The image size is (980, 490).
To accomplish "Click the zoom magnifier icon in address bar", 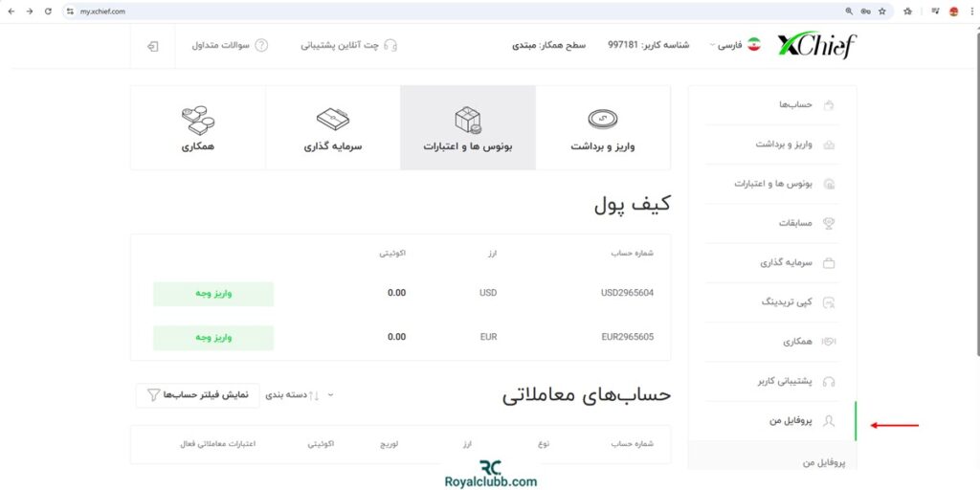I will (849, 11).
